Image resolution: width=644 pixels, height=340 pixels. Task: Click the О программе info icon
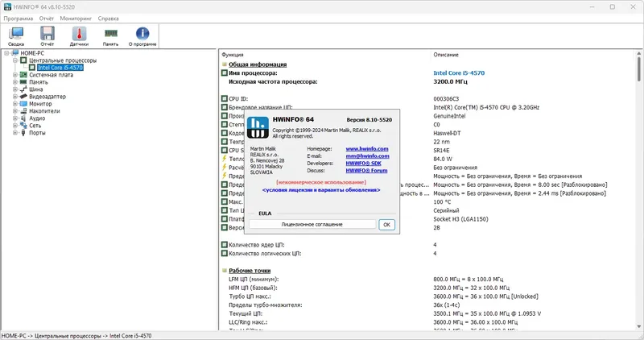142,33
